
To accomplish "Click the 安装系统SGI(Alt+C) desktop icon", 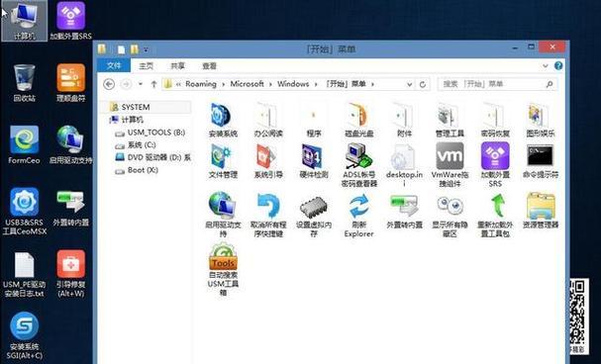I will [x=24, y=335].
